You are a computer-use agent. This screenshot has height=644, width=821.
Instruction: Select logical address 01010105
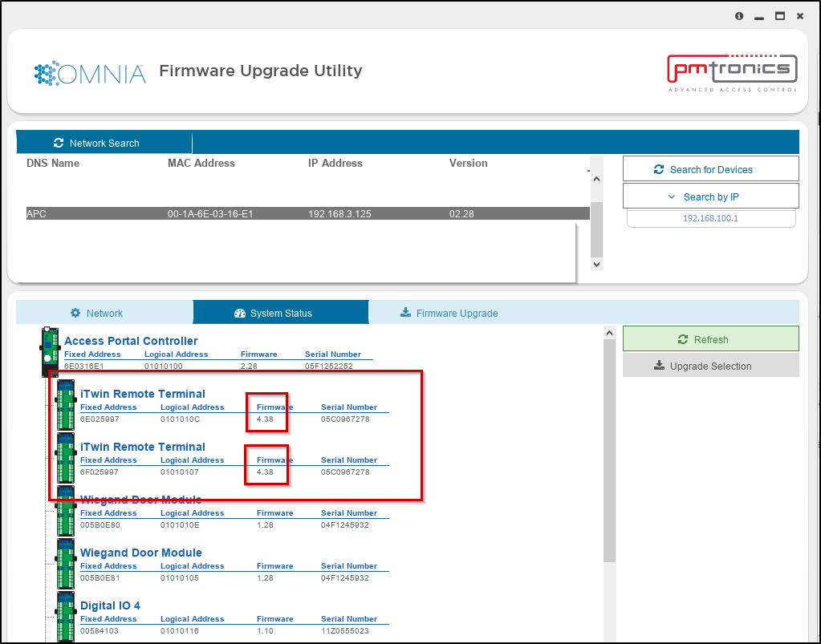coord(180,577)
